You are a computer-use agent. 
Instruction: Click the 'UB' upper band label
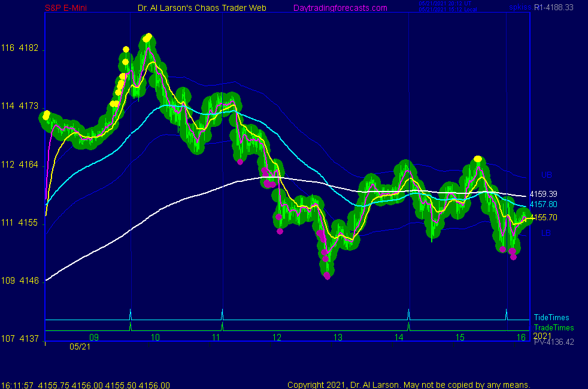pyautogui.click(x=546, y=175)
